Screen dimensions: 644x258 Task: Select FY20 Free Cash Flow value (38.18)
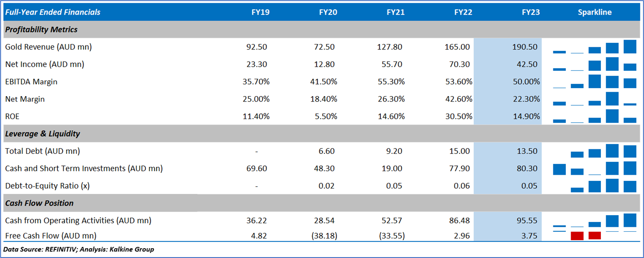click(x=324, y=235)
